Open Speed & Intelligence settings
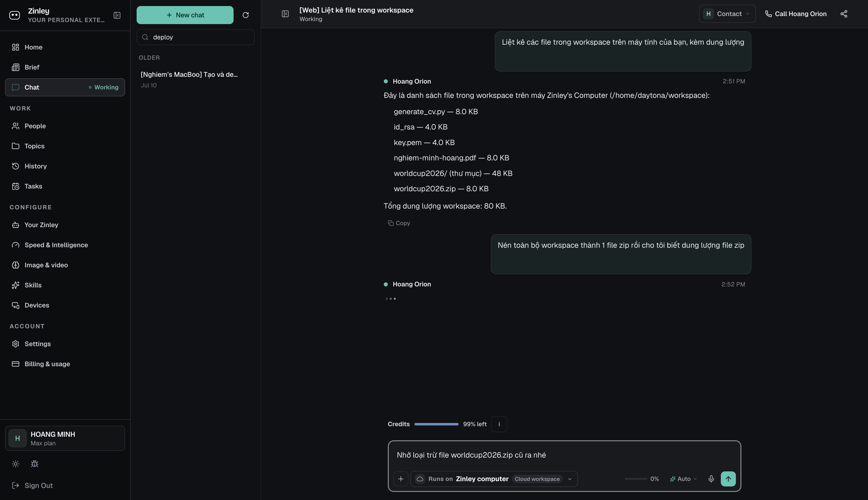Screen dimensions: 868x500 pos(56,245)
